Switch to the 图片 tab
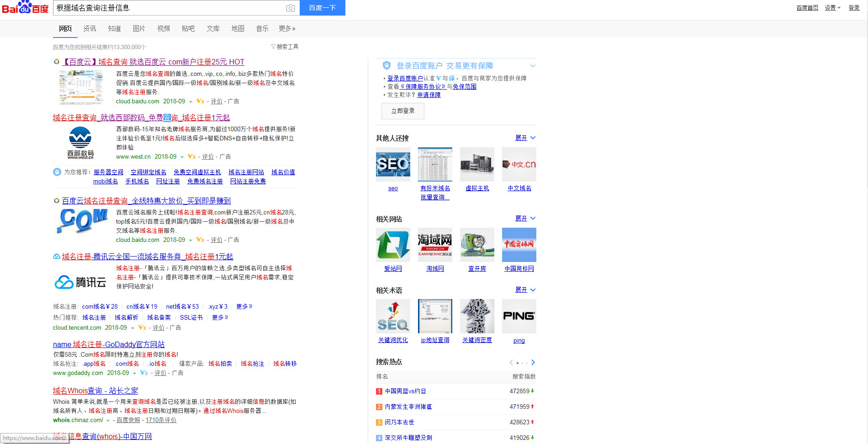The width and height of the screenshot is (868, 444). pos(139,28)
